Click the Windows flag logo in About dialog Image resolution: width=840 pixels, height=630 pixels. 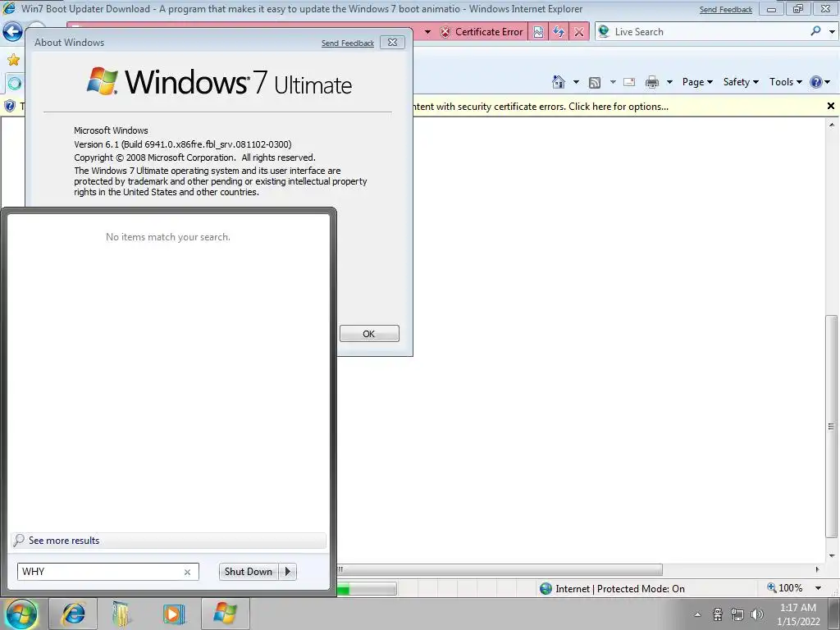click(x=103, y=81)
